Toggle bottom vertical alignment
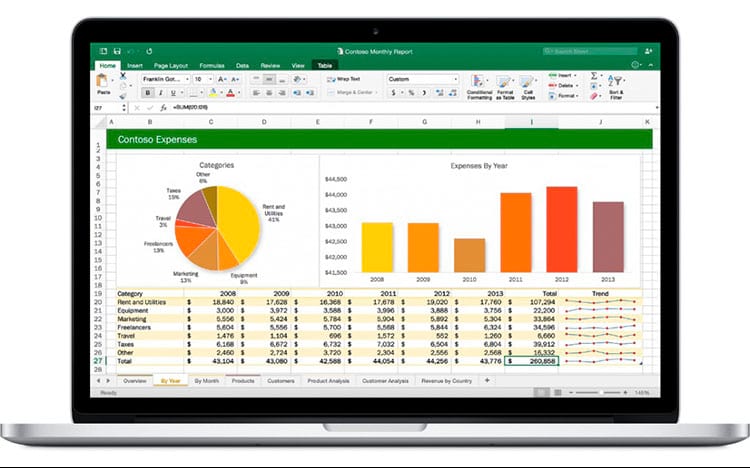This screenshot has width=750, height=468. pos(282,79)
